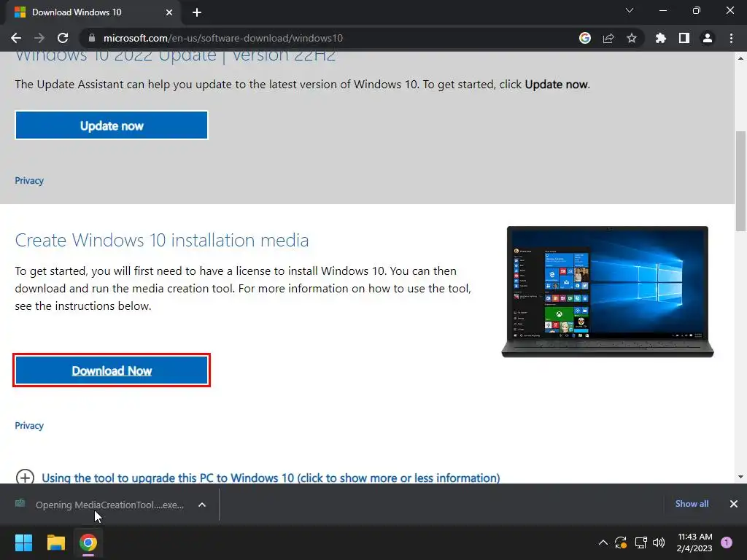747x560 pixels.
Task: Show hidden system tray icons
Action: (603, 542)
